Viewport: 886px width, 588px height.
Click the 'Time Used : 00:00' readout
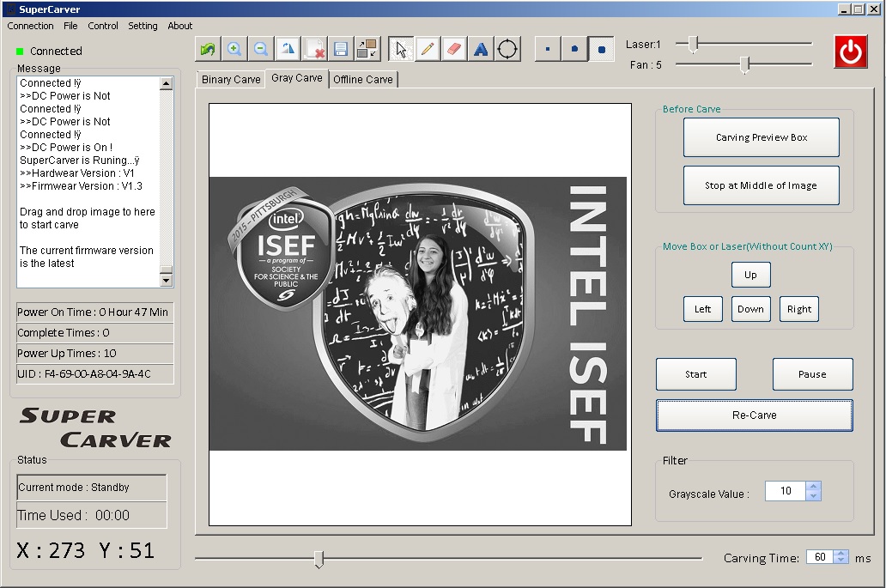pos(92,515)
